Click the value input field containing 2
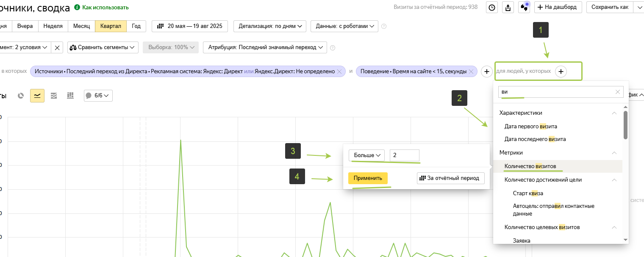This screenshot has height=257, width=644. [405, 155]
